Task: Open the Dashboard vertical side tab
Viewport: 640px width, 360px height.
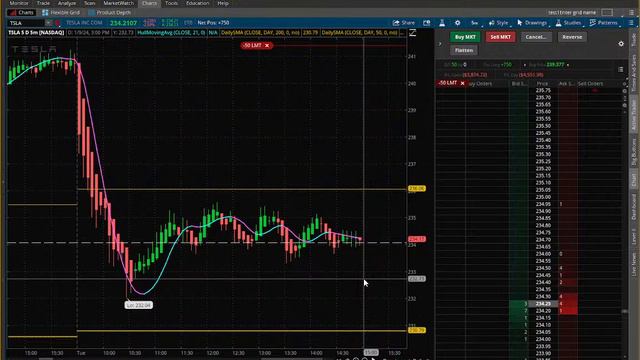Action: pyautogui.click(x=634, y=207)
